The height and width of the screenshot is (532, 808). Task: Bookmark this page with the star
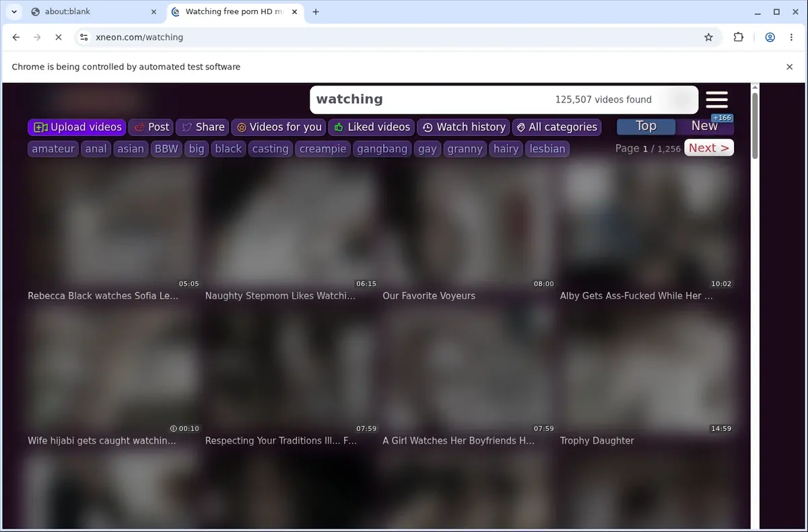pyautogui.click(x=708, y=37)
